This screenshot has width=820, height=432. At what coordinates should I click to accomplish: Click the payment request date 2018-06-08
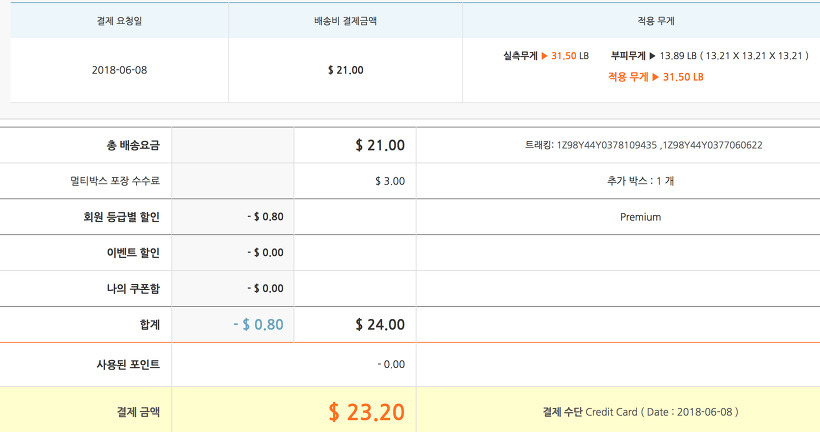click(x=119, y=70)
